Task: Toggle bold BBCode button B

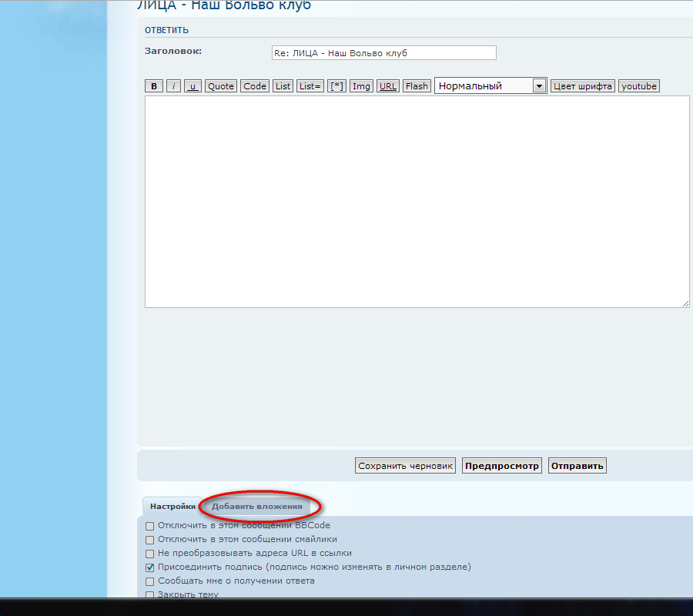Action: point(154,86)
